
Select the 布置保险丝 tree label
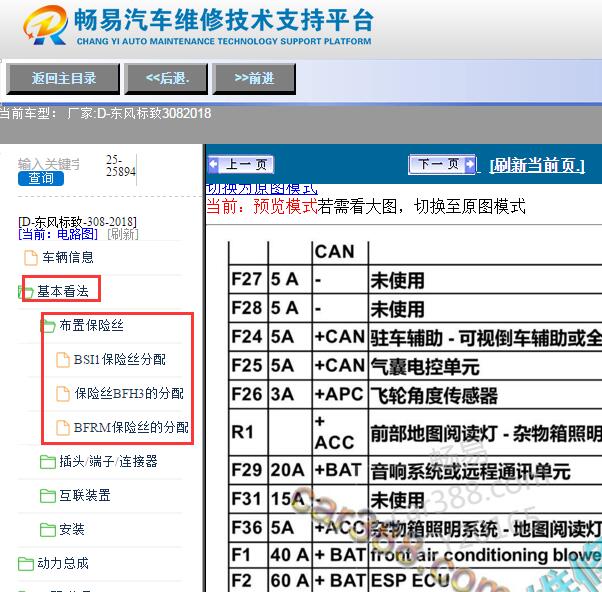pyautogui.click(x=91, y=325)
